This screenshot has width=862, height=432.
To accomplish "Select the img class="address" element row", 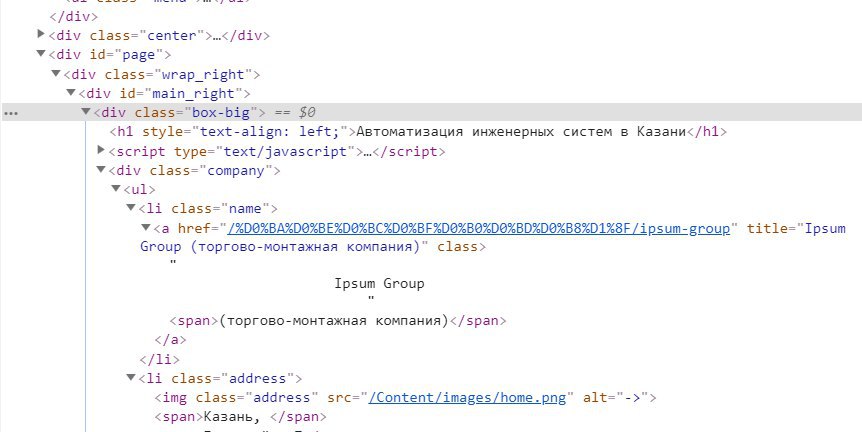I will click(x=406, y=397).
